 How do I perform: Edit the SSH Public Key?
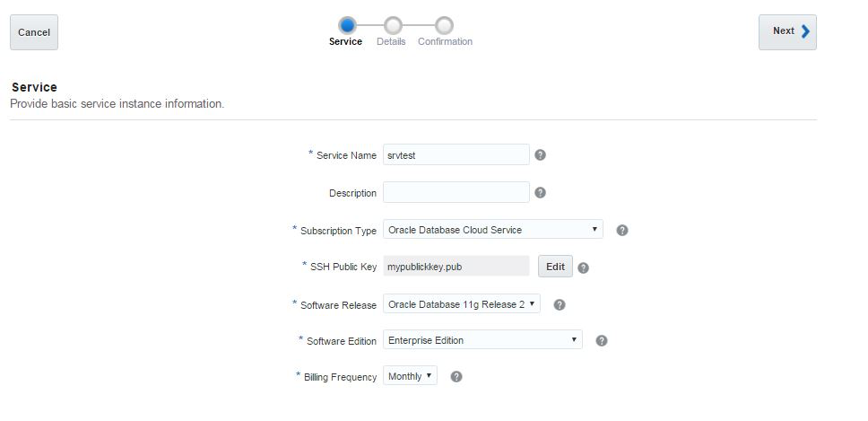(555, 267)
